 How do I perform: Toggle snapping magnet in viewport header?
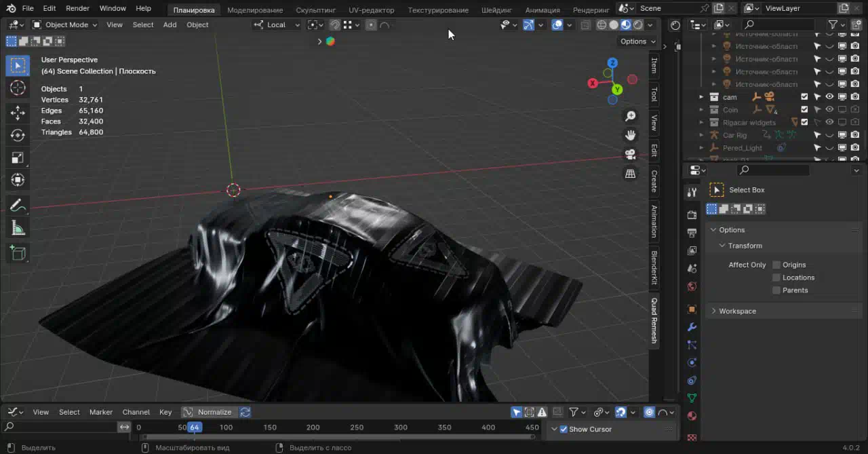click(335, 25)
